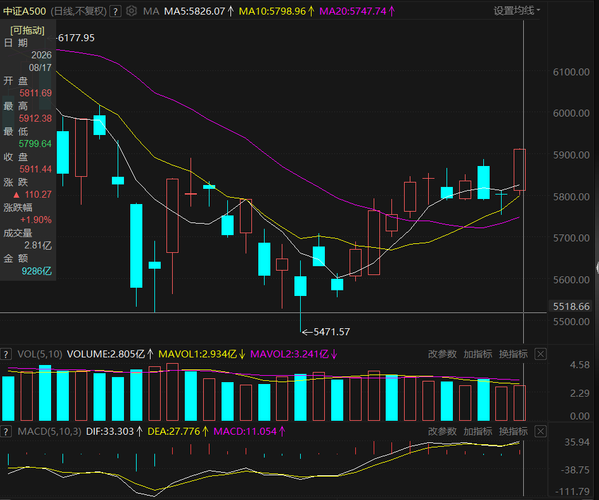The height and width of the screenshot is (500, 599).
Task: Expand the 设置均线 dropdown
Action: pyautogui.click(x=516, y=11)
